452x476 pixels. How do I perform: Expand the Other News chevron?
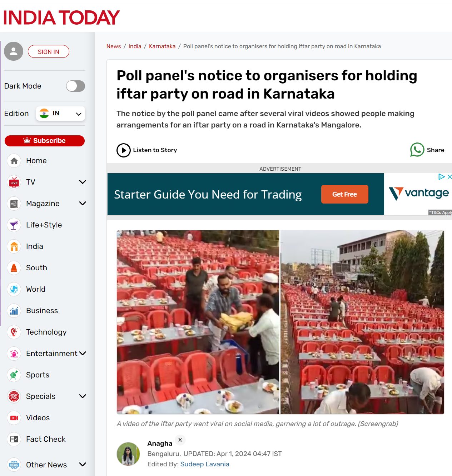83,465
